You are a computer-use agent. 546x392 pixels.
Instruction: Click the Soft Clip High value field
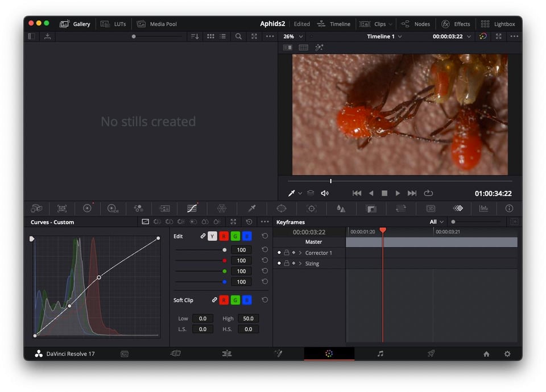point(249,318)
